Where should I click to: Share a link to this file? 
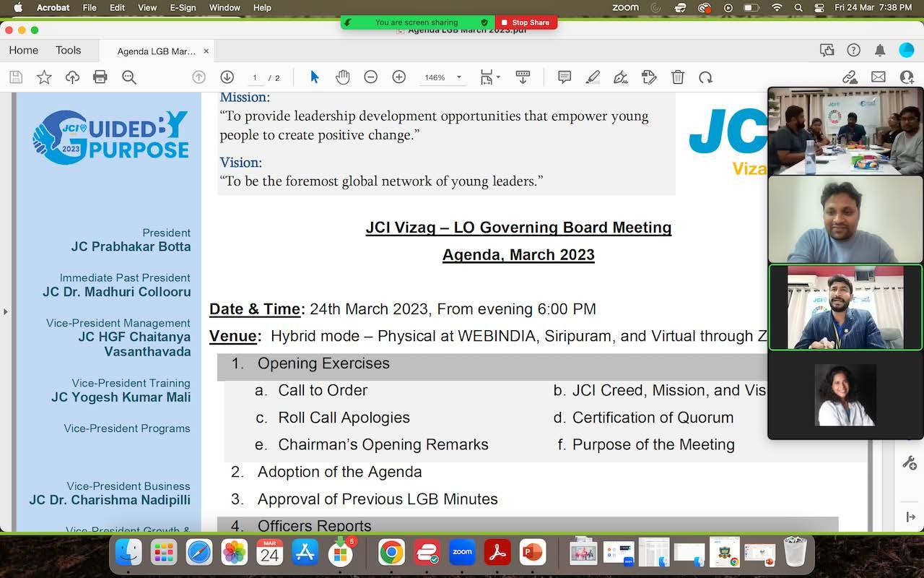click(850, 77)
